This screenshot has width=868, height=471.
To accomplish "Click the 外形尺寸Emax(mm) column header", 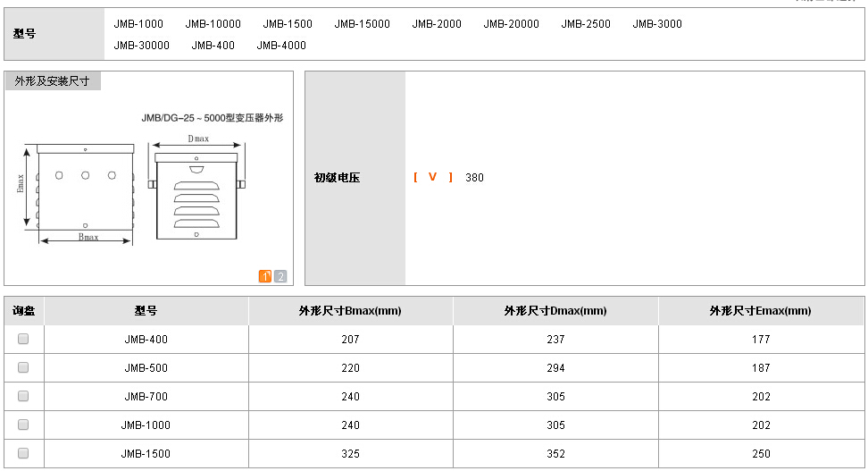I will tap(761, 311).
